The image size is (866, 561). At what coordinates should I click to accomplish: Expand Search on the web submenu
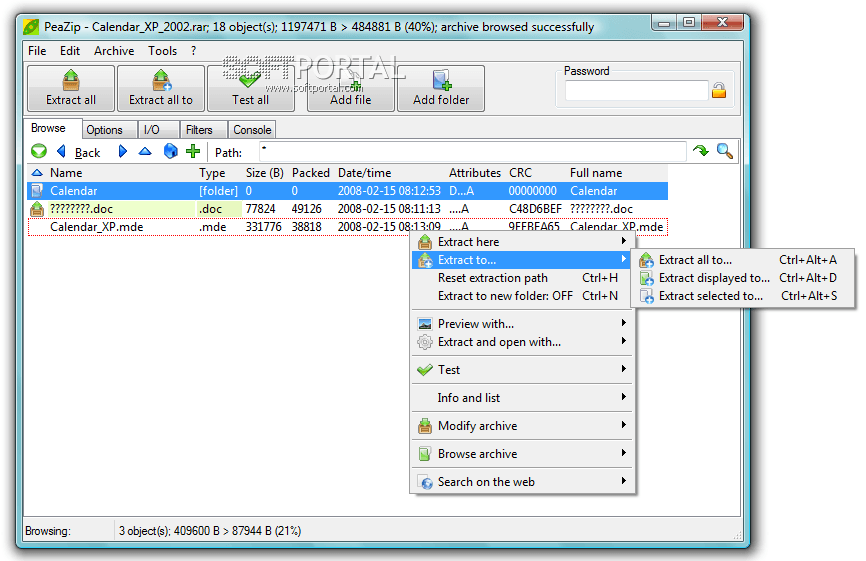click(x=522, y=482)
